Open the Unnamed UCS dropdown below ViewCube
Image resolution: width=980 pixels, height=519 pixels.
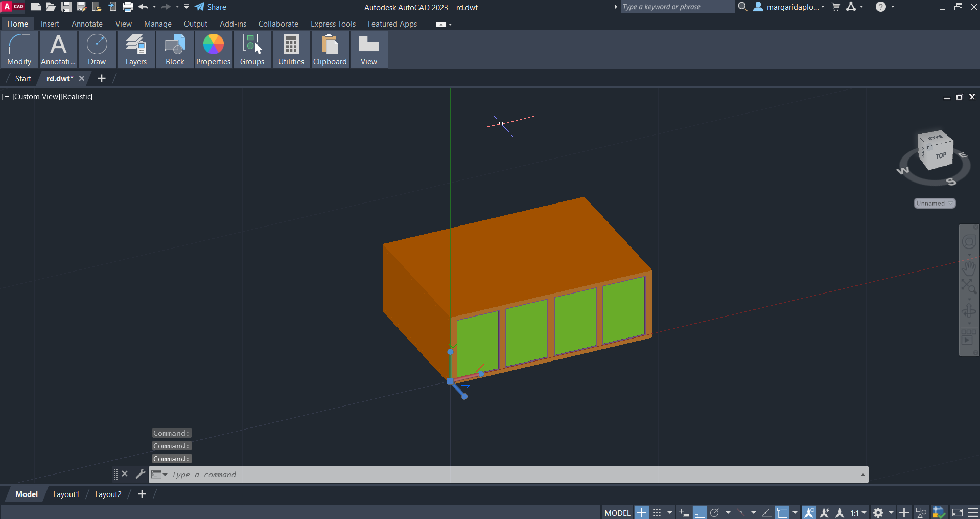coord(935,204)
